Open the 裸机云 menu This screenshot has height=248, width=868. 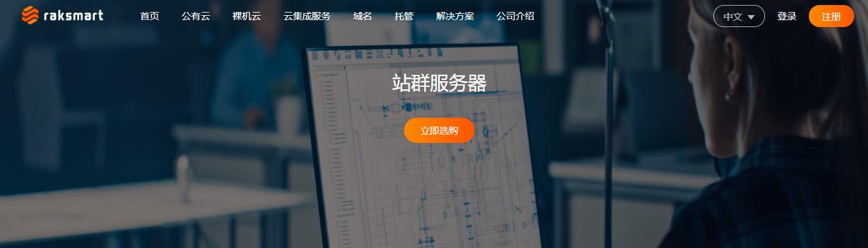pyautogui.click(x=246, y=16)
